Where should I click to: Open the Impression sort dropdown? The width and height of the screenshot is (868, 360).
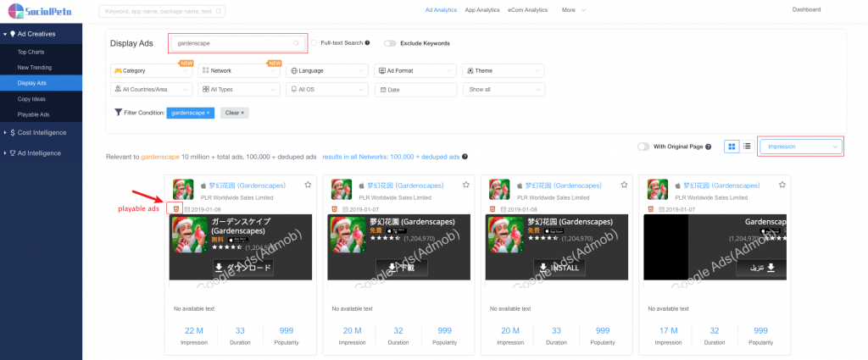click(x=801, y=147)
